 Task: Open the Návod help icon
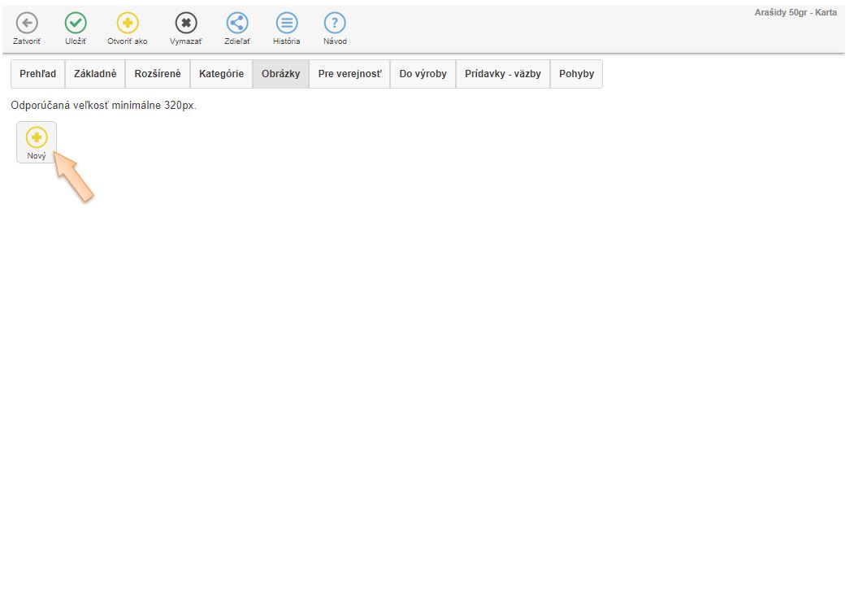coord(335,24)
